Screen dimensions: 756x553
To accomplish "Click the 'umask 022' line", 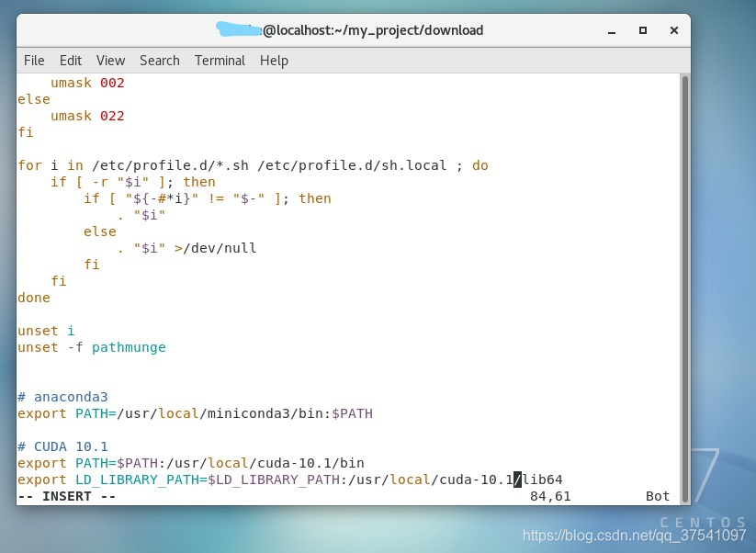I will (87, 116).
